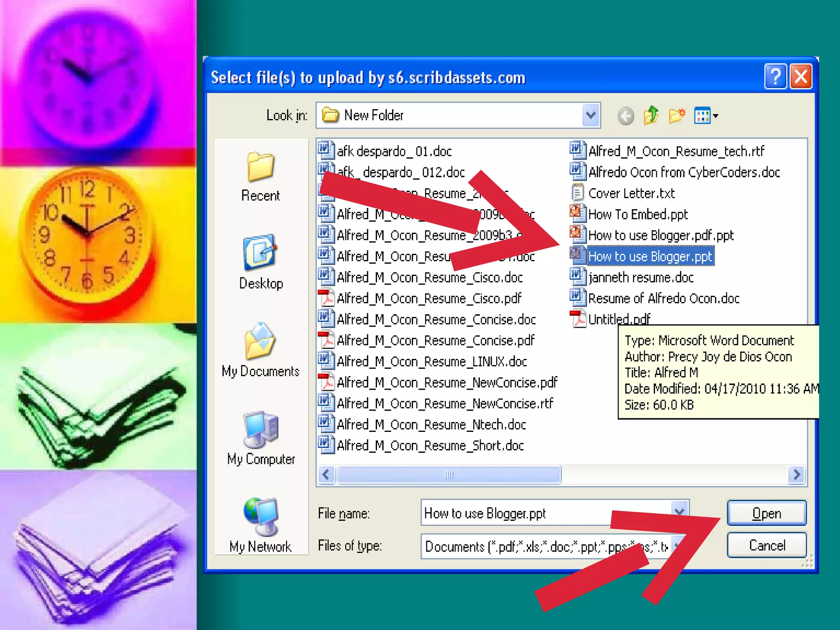Expand the File name dropdown arrow
The image size is (840, 630).
coord(679,511)
